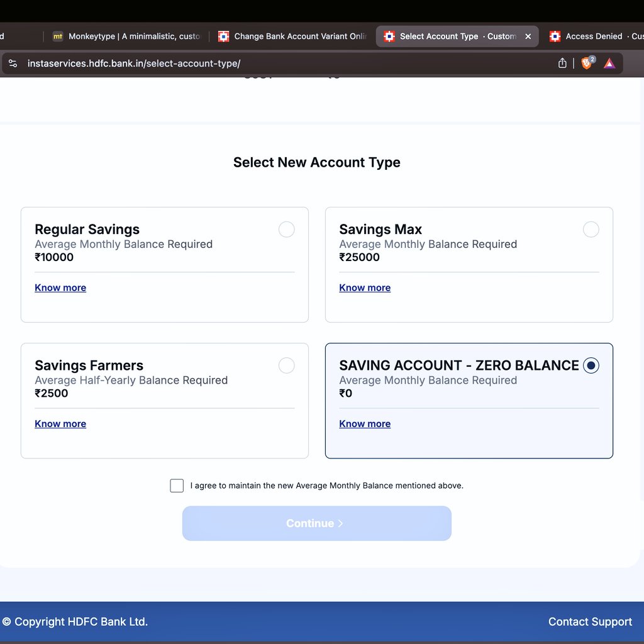Image resolution: width=644 pixels, height=644 pixels.
Task: Click the Select New Account Type heading
Action: tap(317, 162)
